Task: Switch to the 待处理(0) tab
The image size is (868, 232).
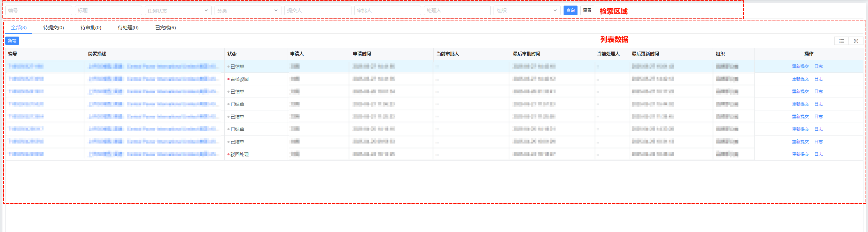Action: (x=128, y=28)
